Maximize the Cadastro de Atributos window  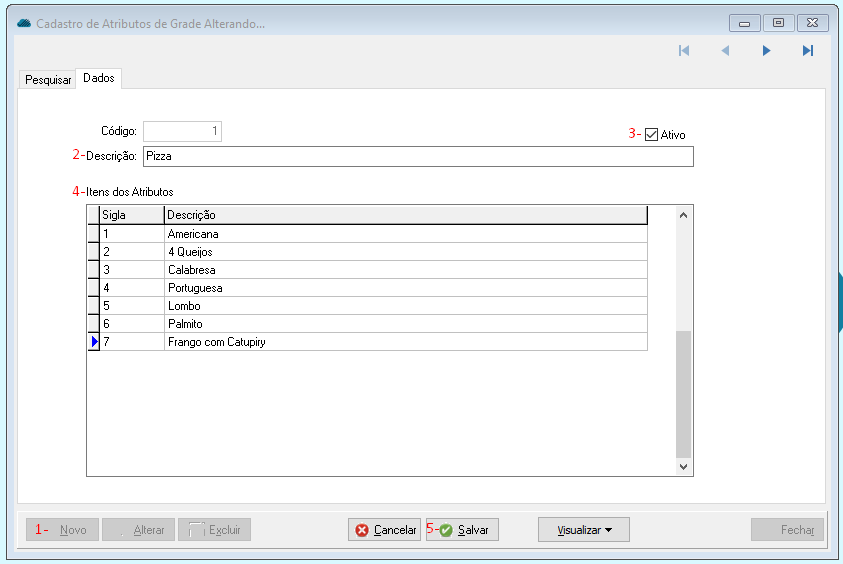[777, 23]
